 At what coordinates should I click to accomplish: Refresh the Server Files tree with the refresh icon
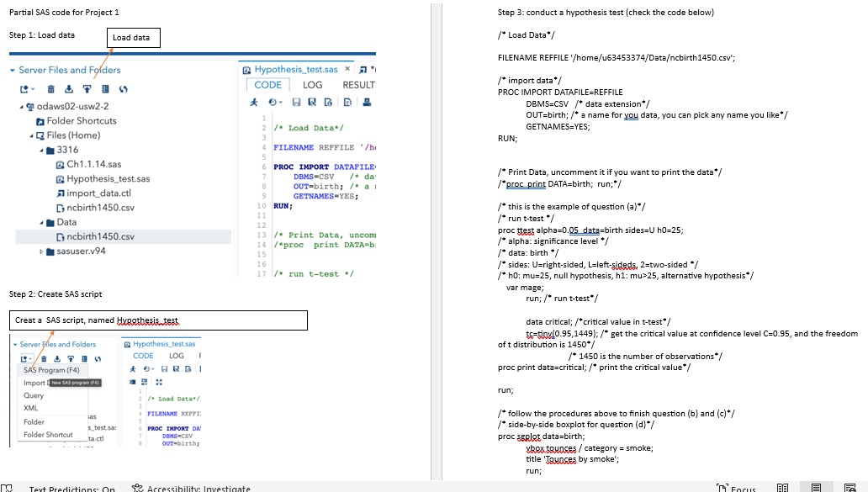[x=124, y=89]
